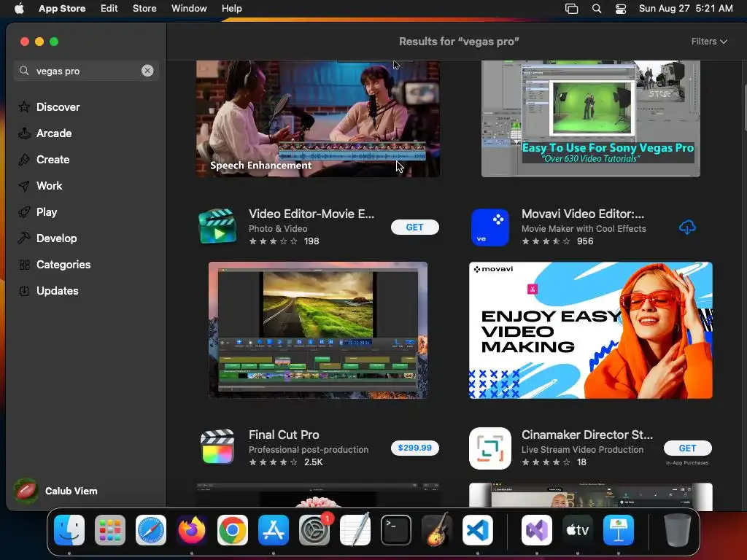The width and height of the screenshot is (747, 560).
Task: Open Control Center in menu bar
Action: 621,8
